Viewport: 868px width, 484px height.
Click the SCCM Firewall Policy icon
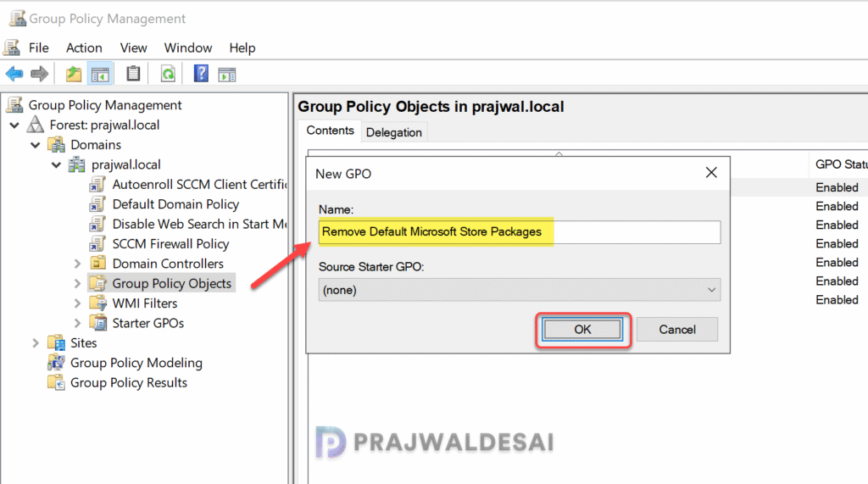click(97, 243)
